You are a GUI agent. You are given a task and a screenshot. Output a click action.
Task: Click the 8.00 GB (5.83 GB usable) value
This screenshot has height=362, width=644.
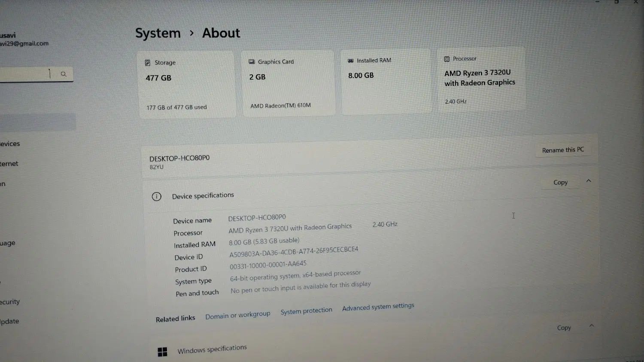pyautogui.click(x=264, y=241)
